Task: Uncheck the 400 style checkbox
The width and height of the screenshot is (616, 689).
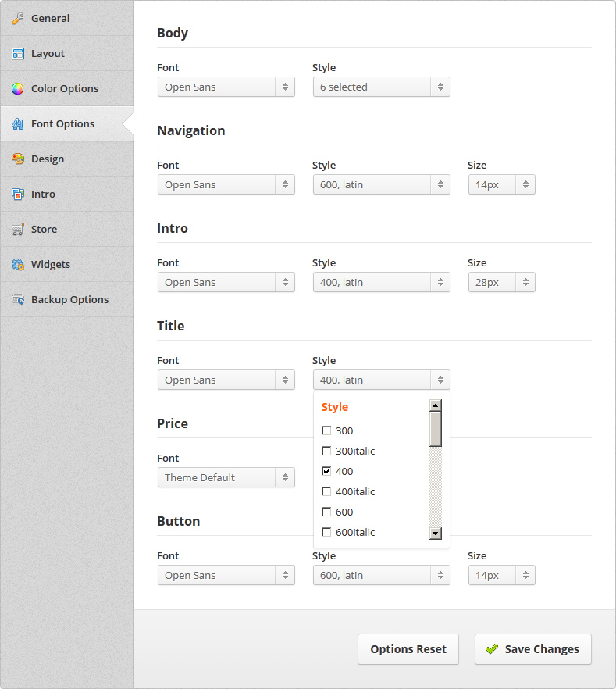Action: [326, 471]
